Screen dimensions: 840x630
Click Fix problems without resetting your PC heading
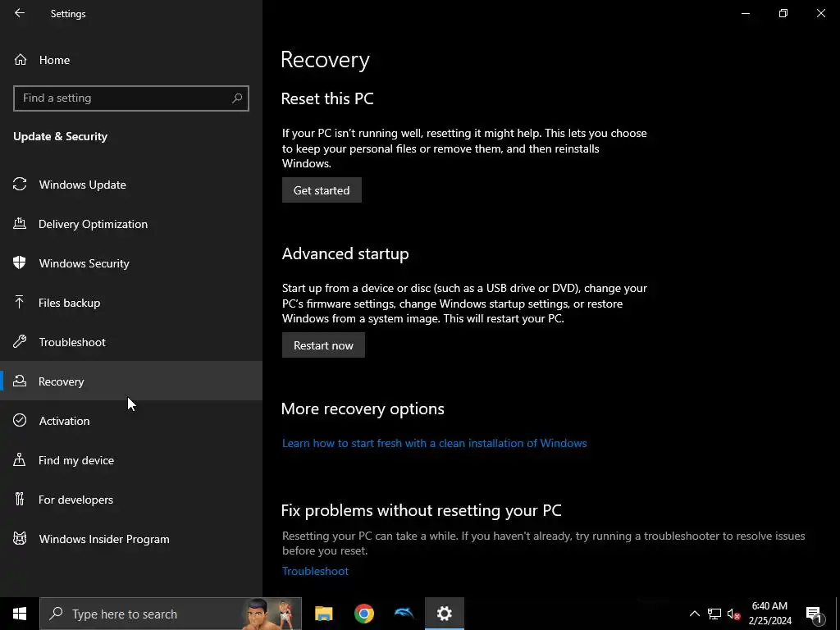coord(421,510)
